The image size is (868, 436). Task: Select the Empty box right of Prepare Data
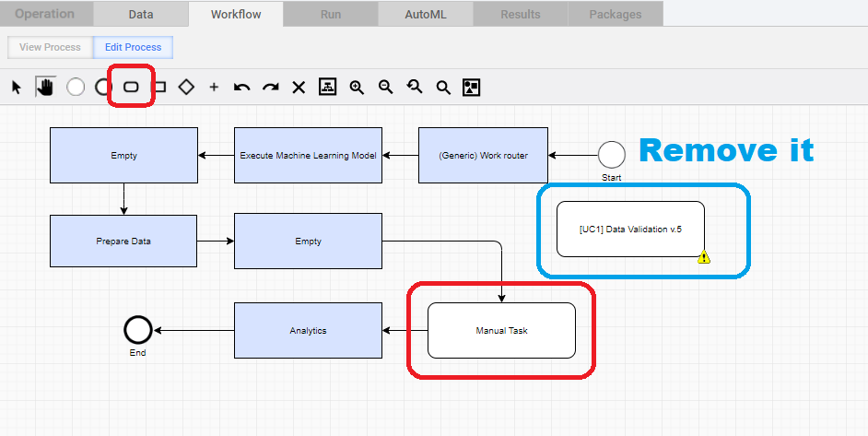(308, 241)
